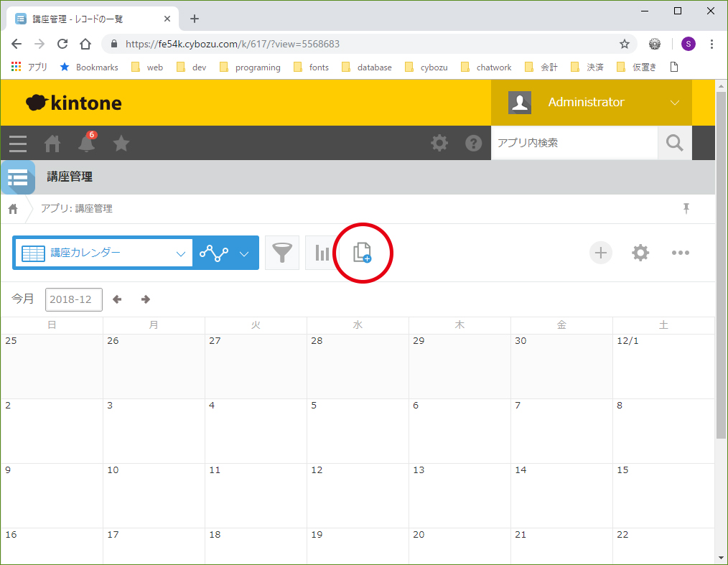The height and width of the screenshot is (565, 728).
Task: Select the 講座管理 browser tab
Action: (93, 19)
